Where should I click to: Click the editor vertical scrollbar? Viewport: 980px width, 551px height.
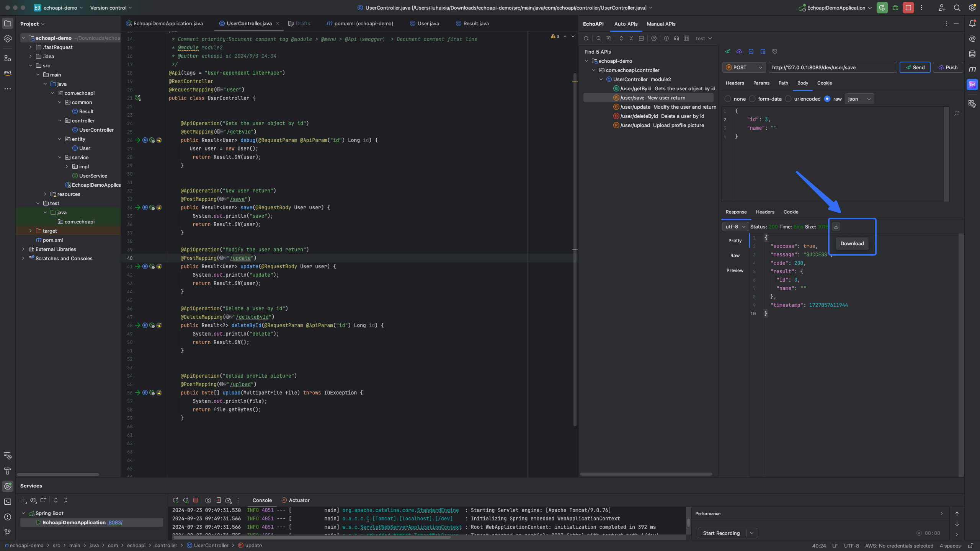click(x=575, y=249)
